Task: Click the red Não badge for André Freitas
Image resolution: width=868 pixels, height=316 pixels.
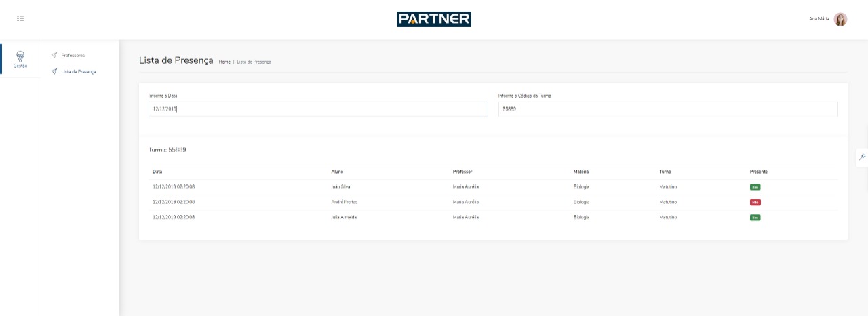Action: (x=755, y=202)
